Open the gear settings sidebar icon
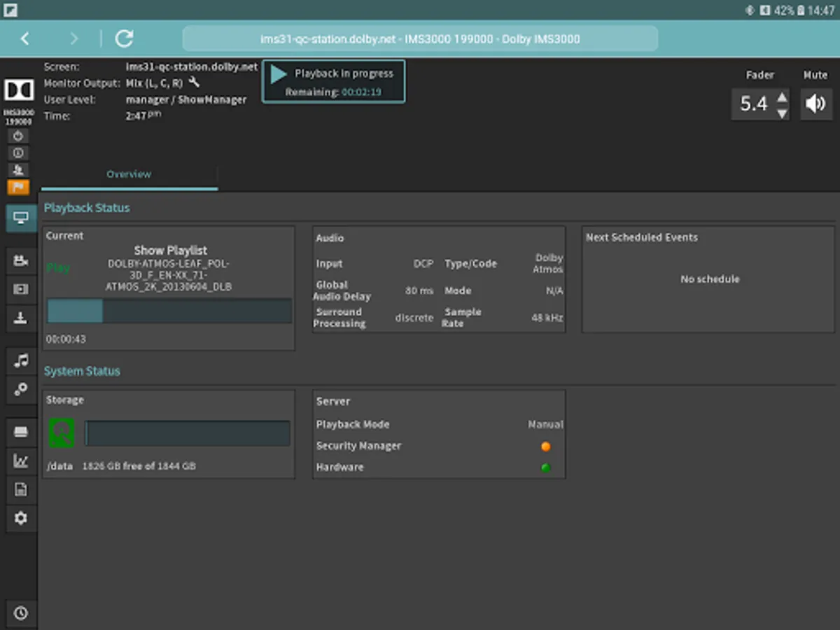This screenshot has height=630, width=840. [x=20, y=518]
